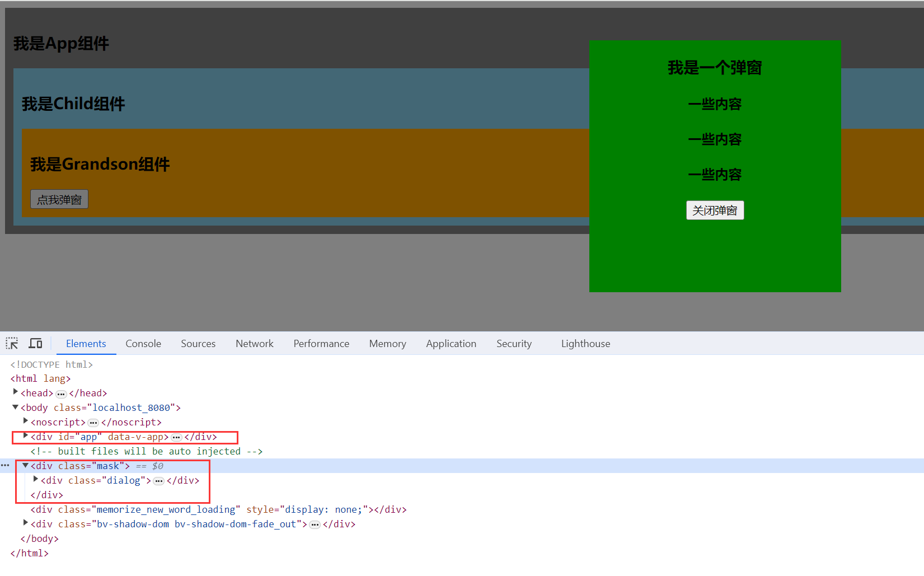Expand the div id app node
The width and height of the screenshot is (924, 576).
[x=26, y=436]
